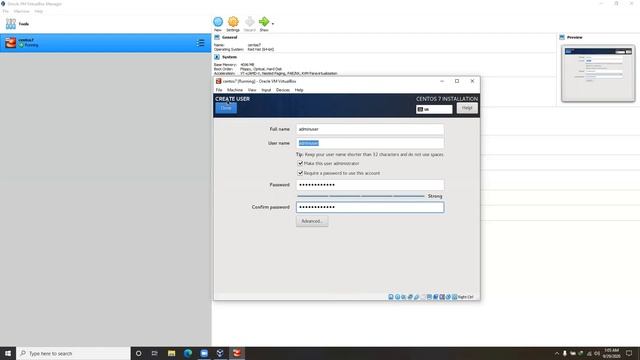Click optical drive icon in VM status bar
The width and height of the screenshot is (640, 360).
pyautogui.click(x=397, y=297)
